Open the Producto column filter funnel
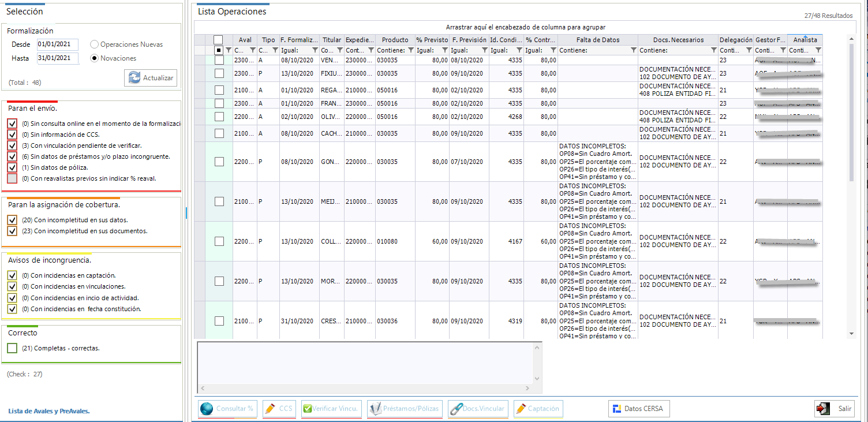The width and height of the screenshot is (868, 422). tap(410, 50)
